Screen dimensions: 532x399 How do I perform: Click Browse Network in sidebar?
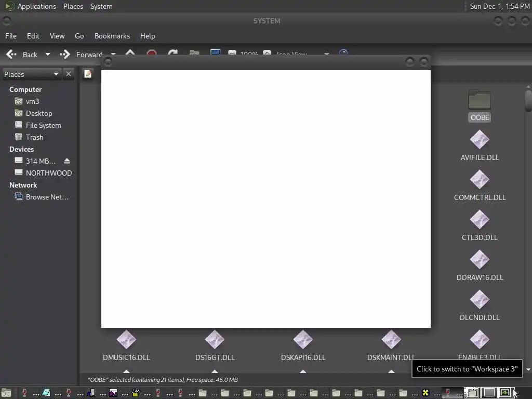42,197
